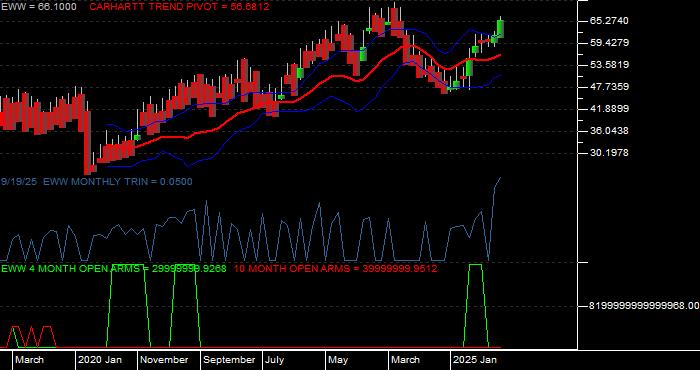This screenshot has width=700, height=370.
Task: Click the March label before 2025 Jan
Action: (x=406, y=360)
